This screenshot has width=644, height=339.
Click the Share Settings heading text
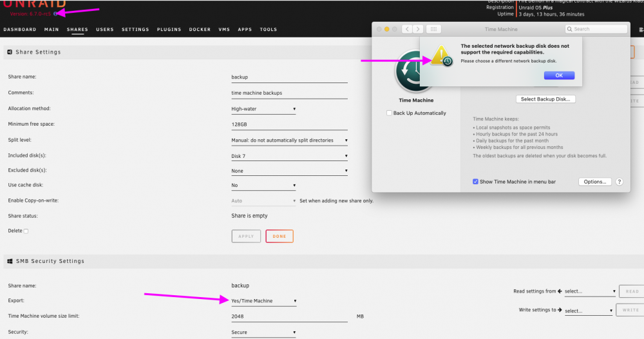(x=38, y=52)
